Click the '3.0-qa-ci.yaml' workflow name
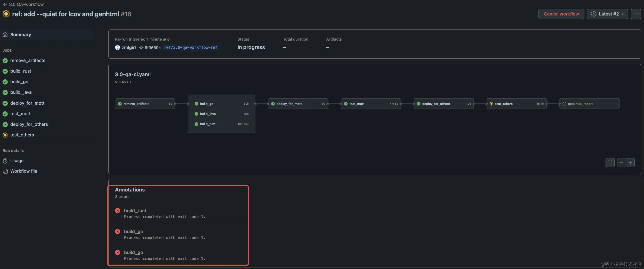Viewport: 644px width, 269px height. [133, 74]
